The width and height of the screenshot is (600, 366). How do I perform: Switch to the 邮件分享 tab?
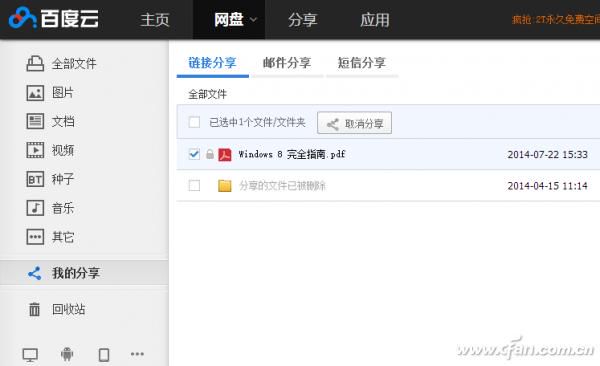(287, 63)
